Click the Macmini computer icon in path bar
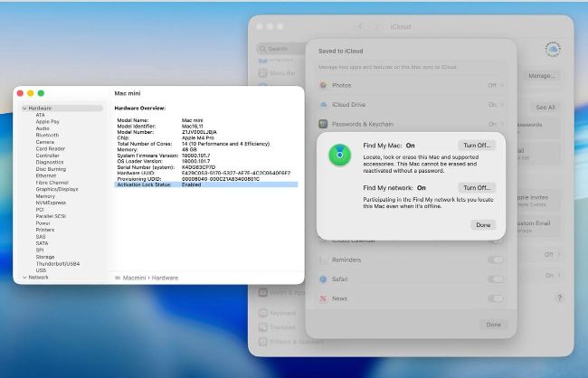The width and height of the screenshot is (588, 378). pyautogui.click(x=118, y=278)
